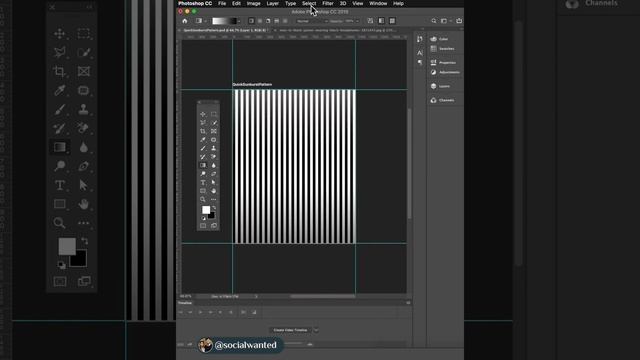Click the gradient preview bar in options bar
Screen dimensions: 640x360
pyautogui.click(x=224, y=21)
